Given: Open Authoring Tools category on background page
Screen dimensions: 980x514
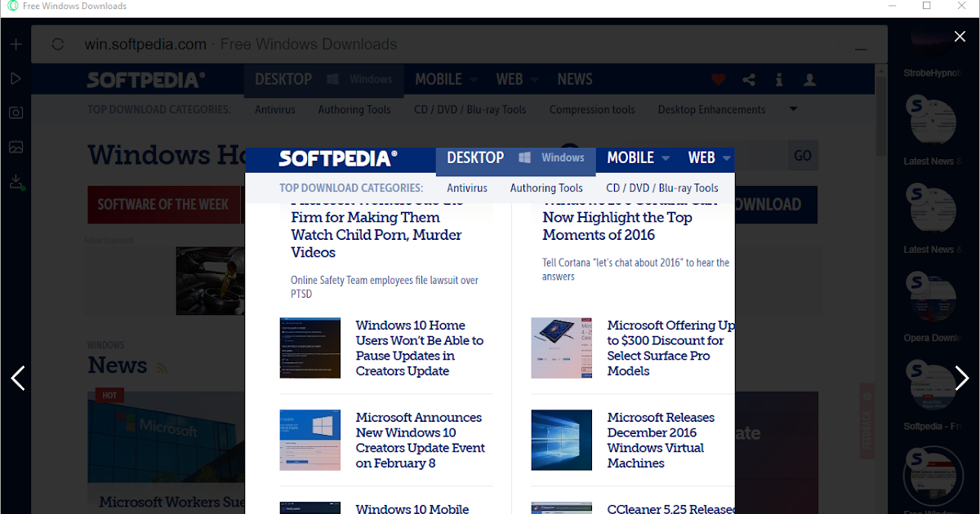Looking at the screenshot, I should point(354,109).
